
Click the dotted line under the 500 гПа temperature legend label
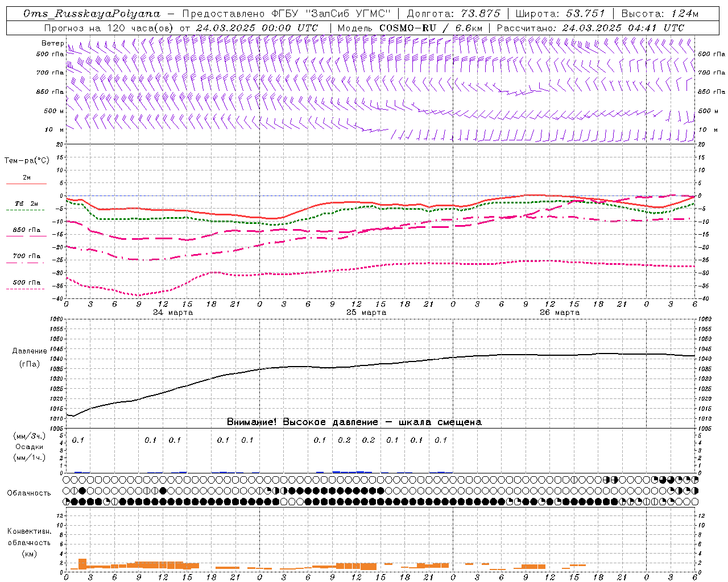tap(25, 289)
